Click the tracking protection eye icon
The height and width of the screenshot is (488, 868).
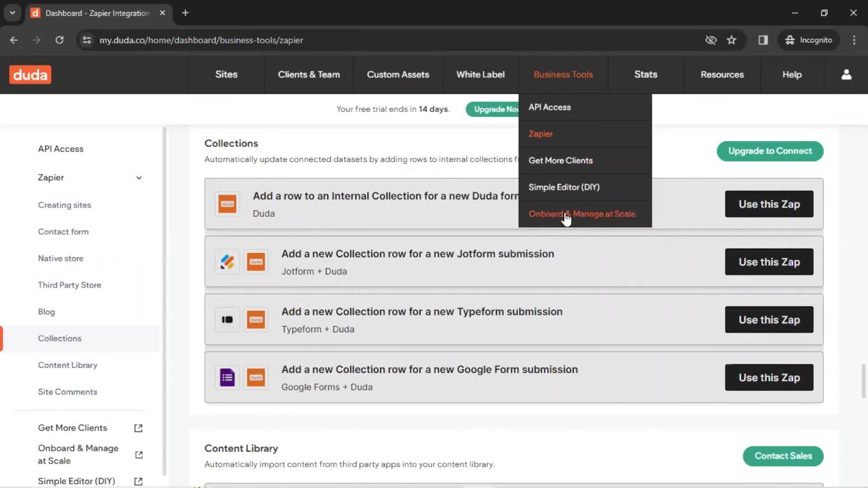[x=711, y=40]
